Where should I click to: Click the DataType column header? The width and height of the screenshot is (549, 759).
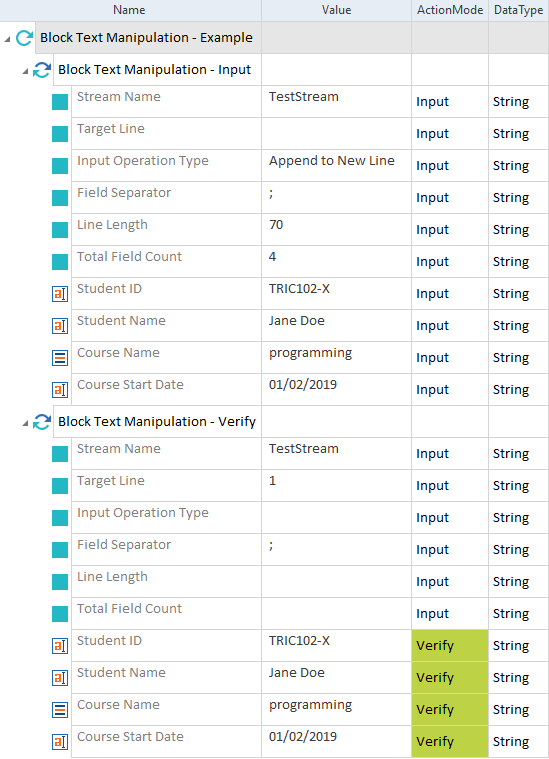click(518, 10)
